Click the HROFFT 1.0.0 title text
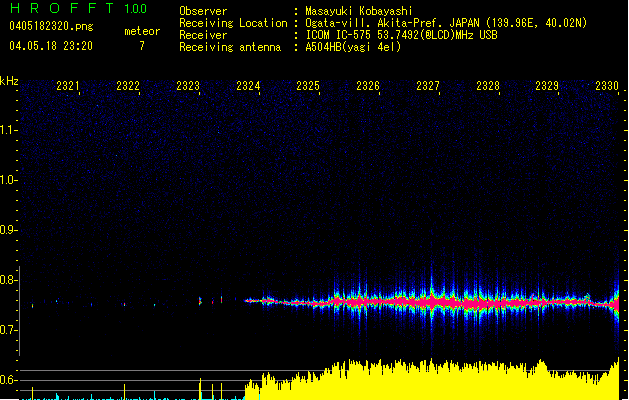The height and width of the screenshot is (400, 629). pos(79,8)
